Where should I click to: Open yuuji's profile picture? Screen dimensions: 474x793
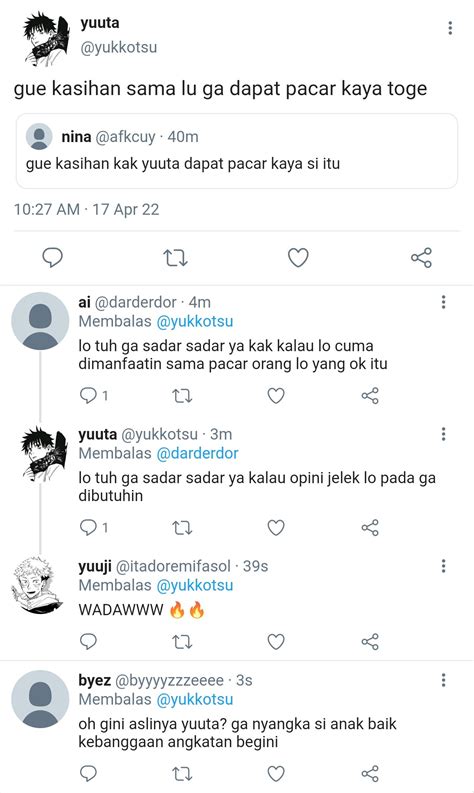[x=36, y=585]
